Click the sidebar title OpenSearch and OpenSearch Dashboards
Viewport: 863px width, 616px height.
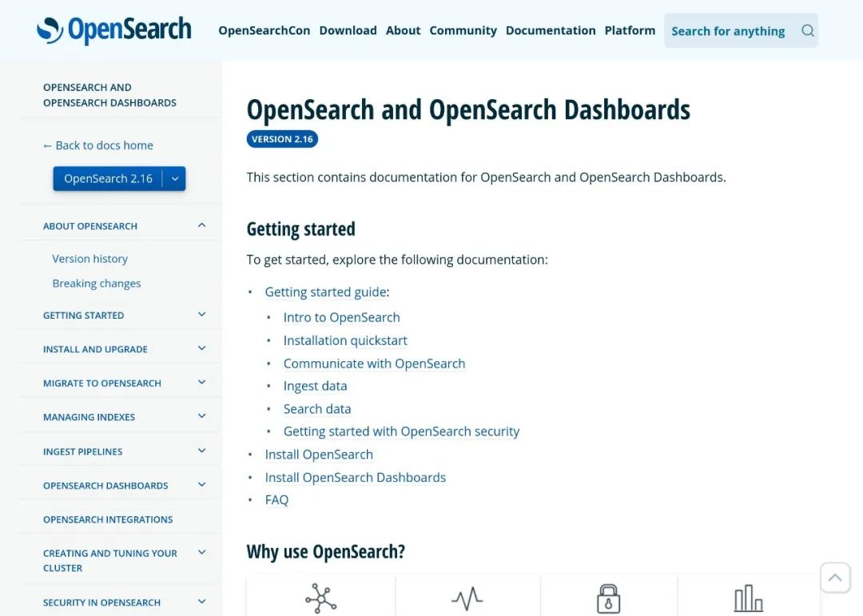(109, 95)
